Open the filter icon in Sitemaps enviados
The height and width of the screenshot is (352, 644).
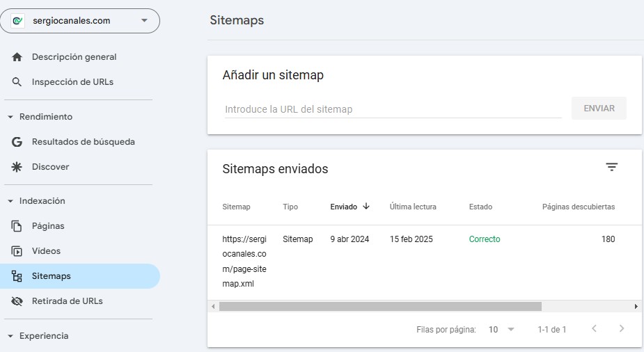(x=611, y=167)
